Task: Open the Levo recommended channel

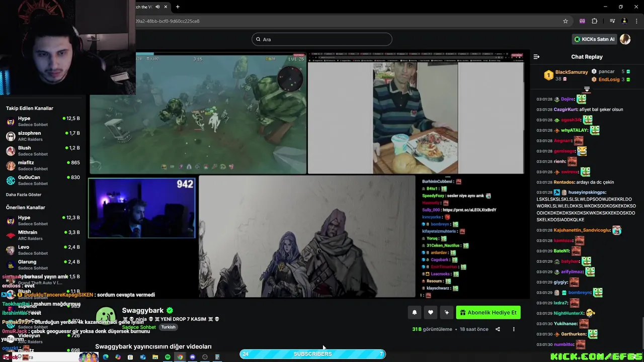Action: 43,250
